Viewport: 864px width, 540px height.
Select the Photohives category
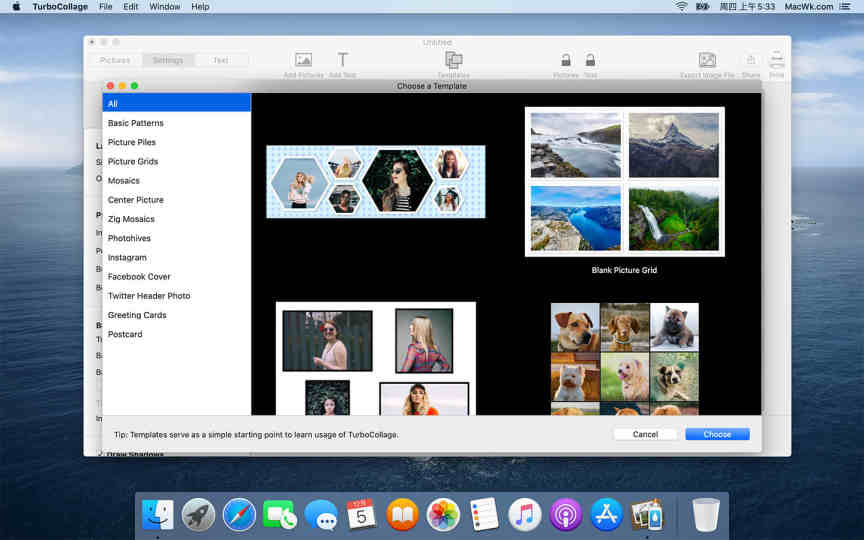[x=176, y=238]
